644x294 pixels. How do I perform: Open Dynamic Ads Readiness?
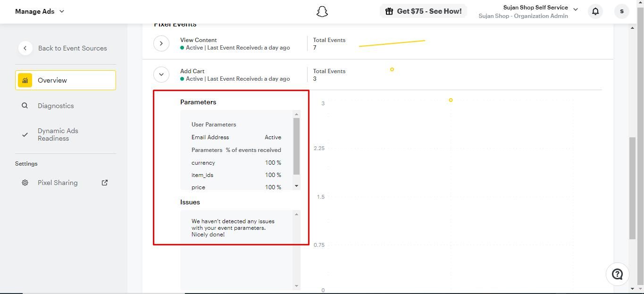(x=58, y=134)
